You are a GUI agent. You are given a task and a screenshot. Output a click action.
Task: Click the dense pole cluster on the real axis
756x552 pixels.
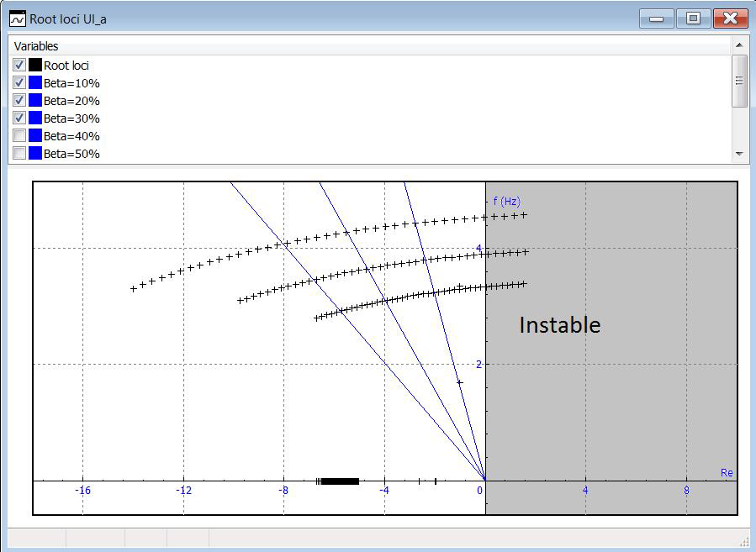pyautogui.click(x=339, y=481)
